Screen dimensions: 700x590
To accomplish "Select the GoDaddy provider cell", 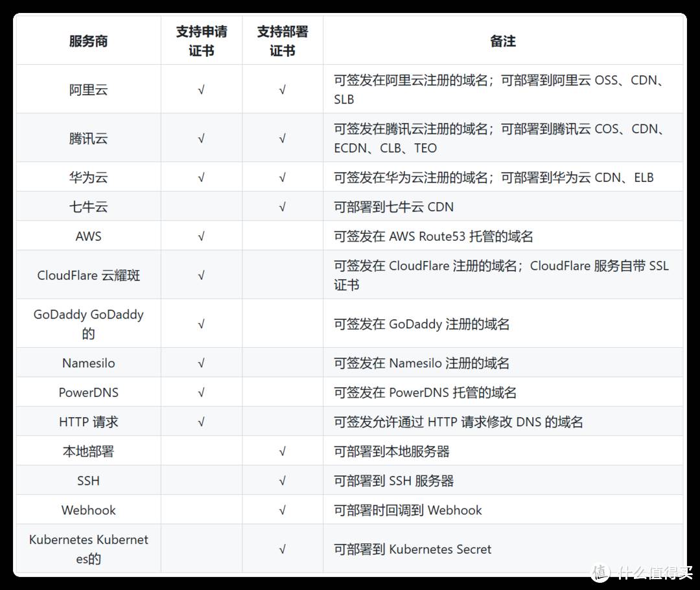I will tap(88, 324).
